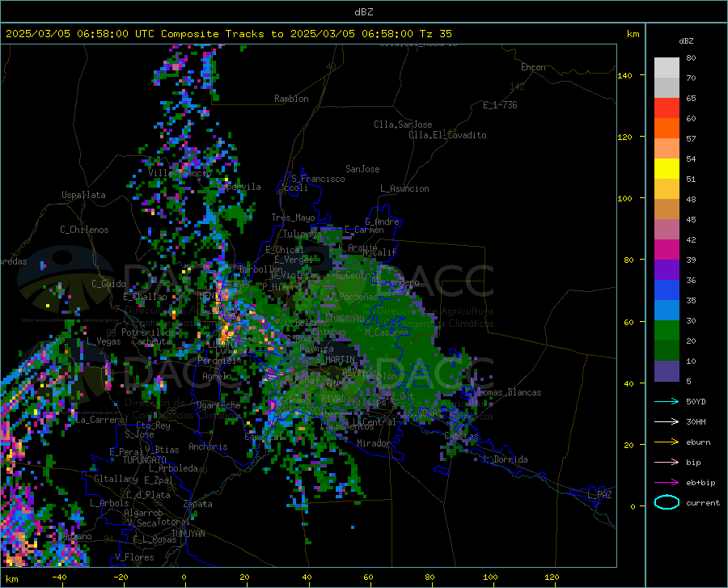This screenshot has height=588, width=728.
Task: Click the Clla.SanJose map label
Action: pyautogui.click(x=403, y=125)
